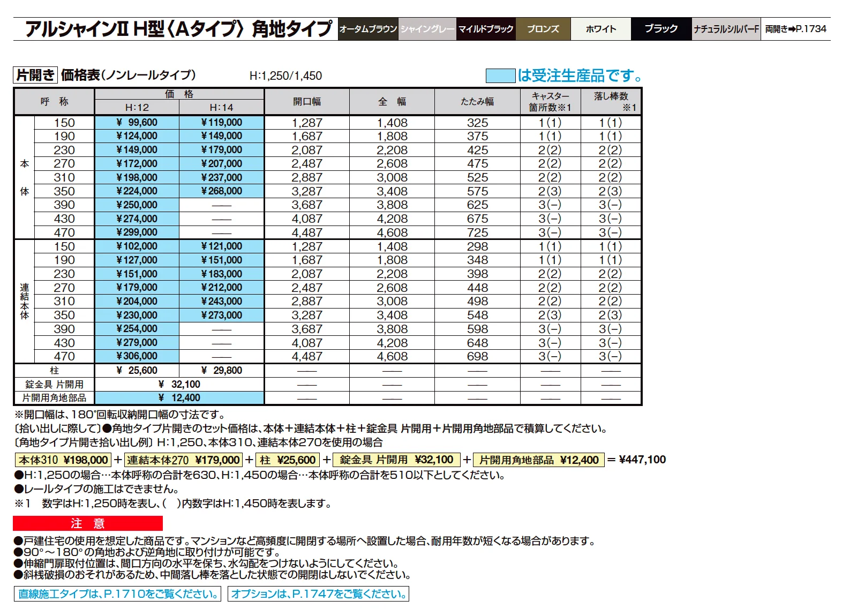The width and height of the screenshot is (842, 616).
Task: Click the 柱 row label
Action: click(54, 370)
